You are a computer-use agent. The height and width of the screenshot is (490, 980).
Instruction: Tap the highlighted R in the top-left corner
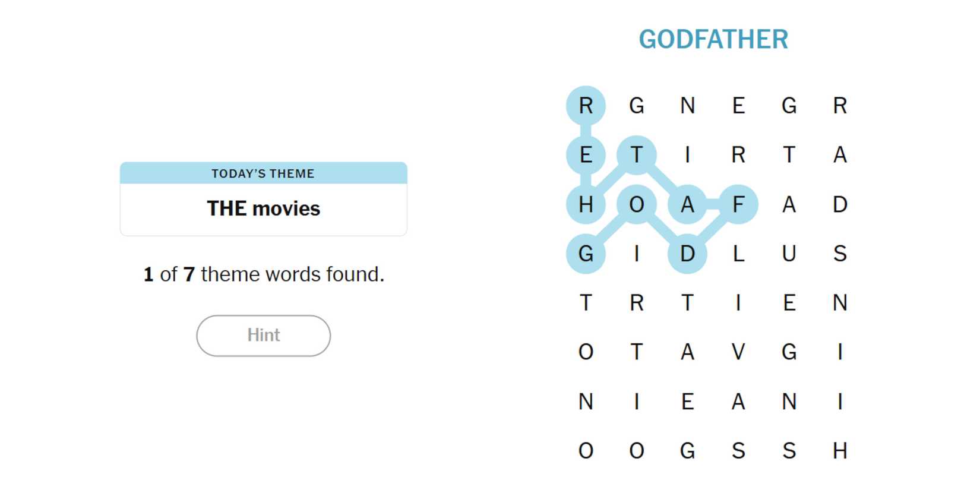tap(586, 106)
